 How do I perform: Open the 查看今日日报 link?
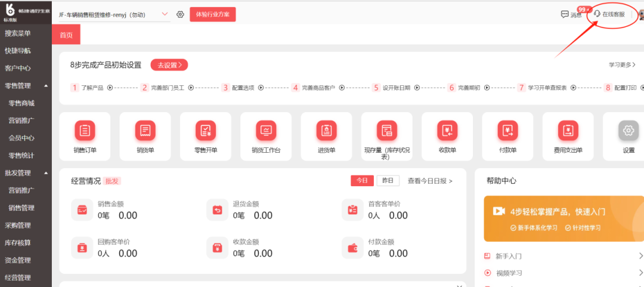[430, 181]
